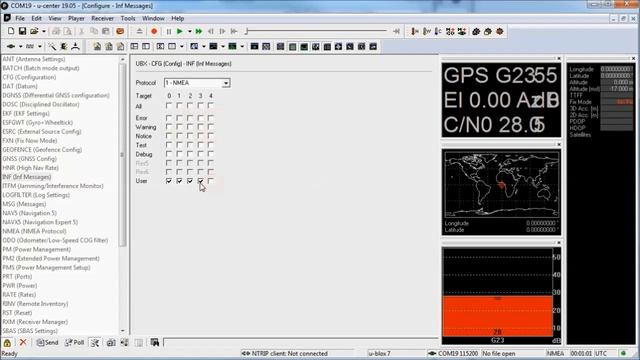Click the lock icon in bottom toolbar

point(7,343)
